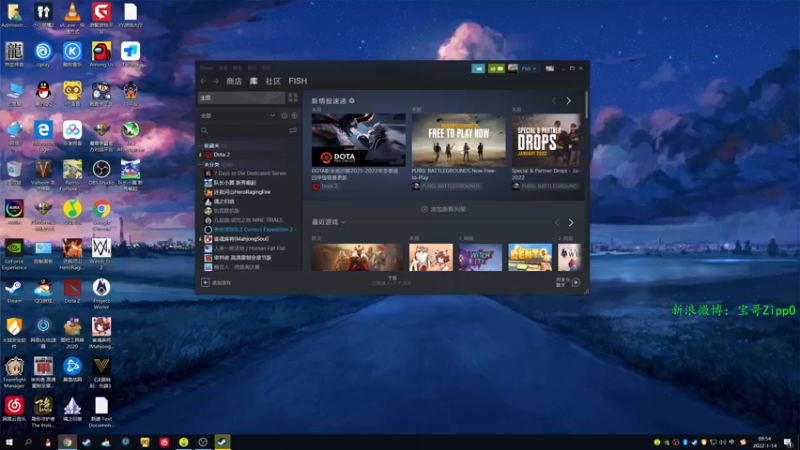Open the 商店 store tab

point(234,81)
